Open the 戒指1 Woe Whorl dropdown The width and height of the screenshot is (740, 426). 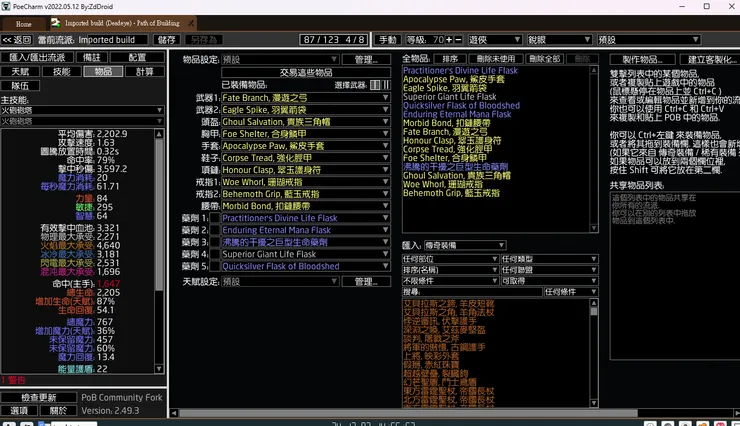coord(306,182)
